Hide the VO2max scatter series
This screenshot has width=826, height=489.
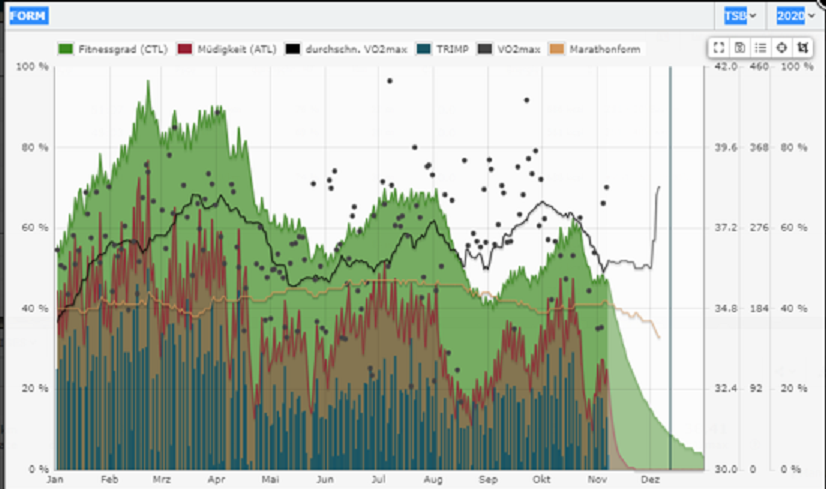coord(516,48)
